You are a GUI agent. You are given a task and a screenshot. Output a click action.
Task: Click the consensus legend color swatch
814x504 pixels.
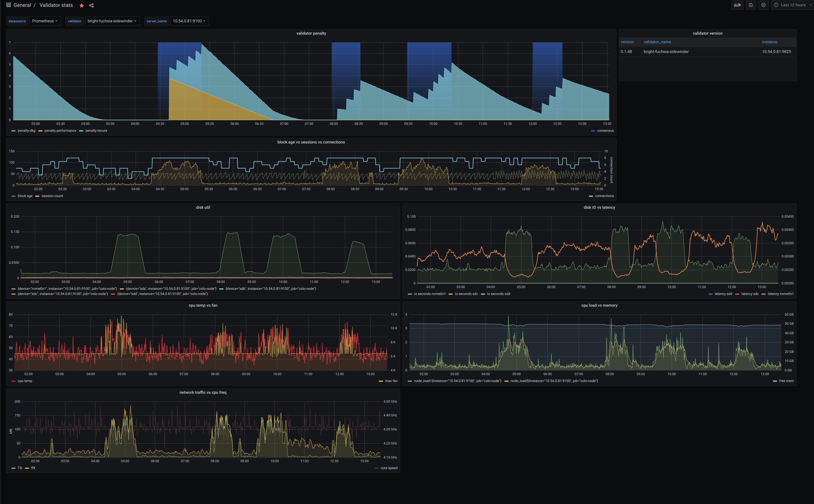tap(593, 131)
